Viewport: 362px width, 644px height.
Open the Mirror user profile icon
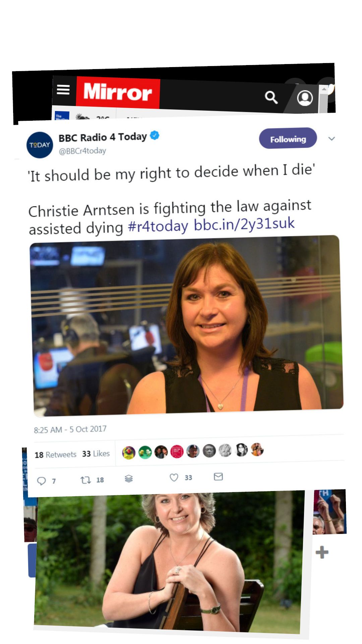pyautogui.click(x=305, y=98)
